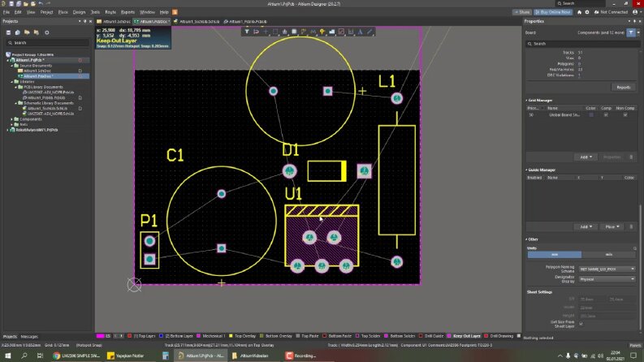Image resolution: width=644 pixels, height=362 pixels.
Task: Click the differential pair routing tool in the active bar
Action: click(313, 32)
